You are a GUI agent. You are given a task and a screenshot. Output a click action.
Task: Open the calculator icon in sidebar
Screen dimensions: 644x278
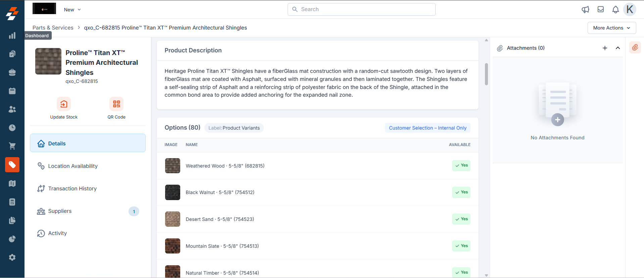coord(12,202)
